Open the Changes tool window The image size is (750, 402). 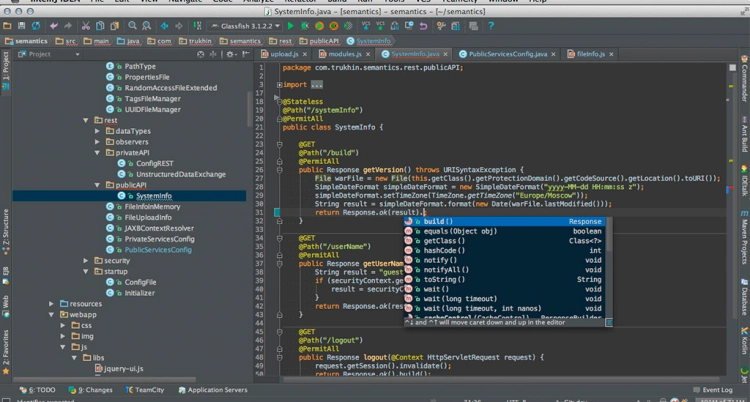click(x=90, y=390)
